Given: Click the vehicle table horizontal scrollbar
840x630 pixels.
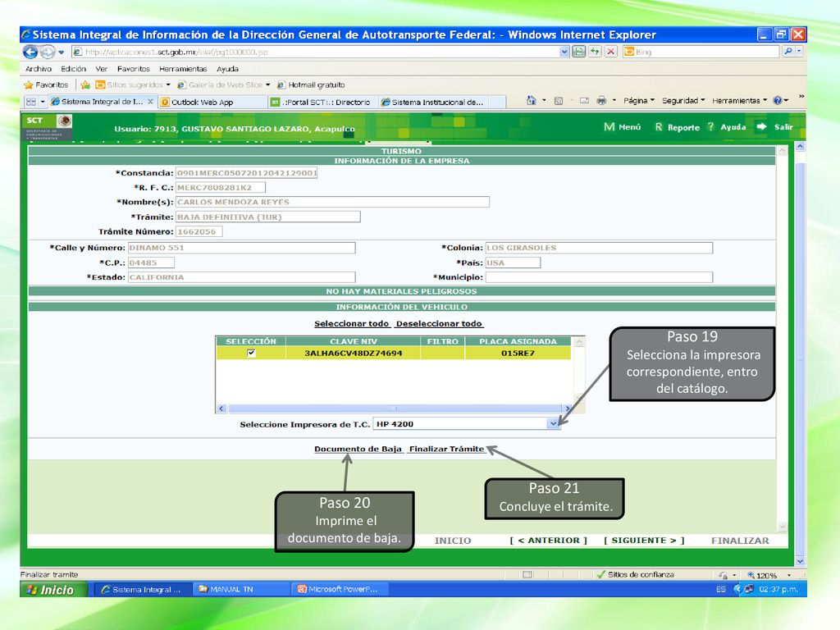Looking at the screenshot, I should pos(395,409).
